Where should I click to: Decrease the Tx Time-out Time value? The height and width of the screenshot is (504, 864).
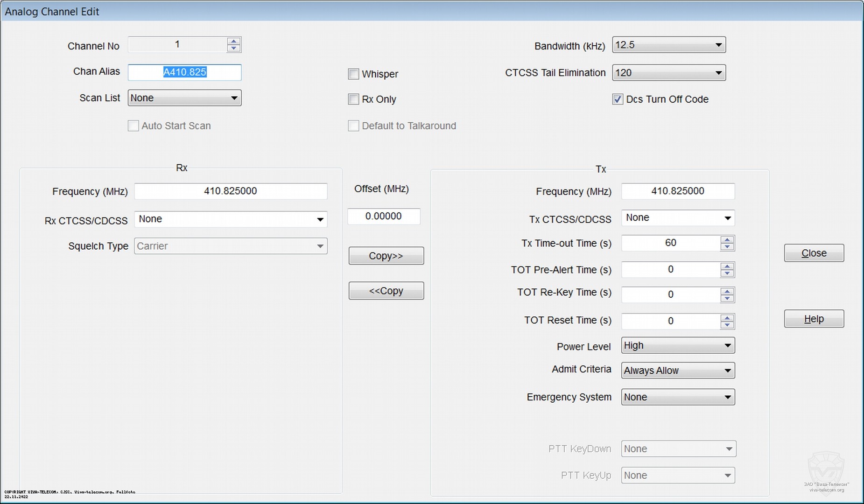[727, 247]
